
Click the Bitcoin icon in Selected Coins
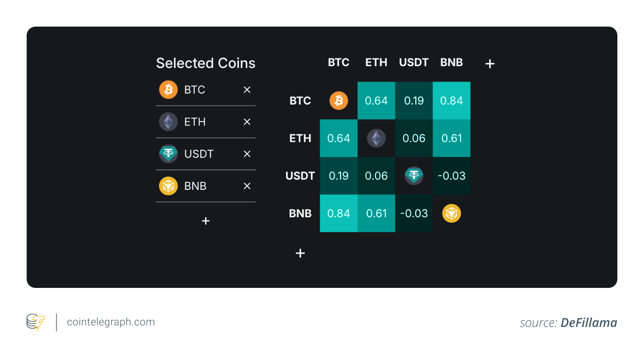168,90
